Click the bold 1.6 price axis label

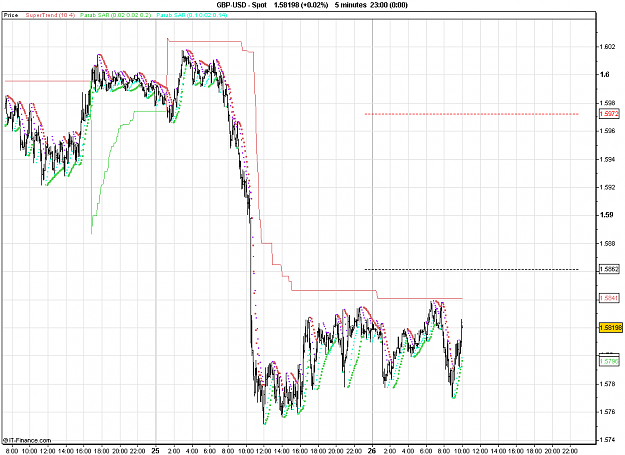(x=605, y=75)
